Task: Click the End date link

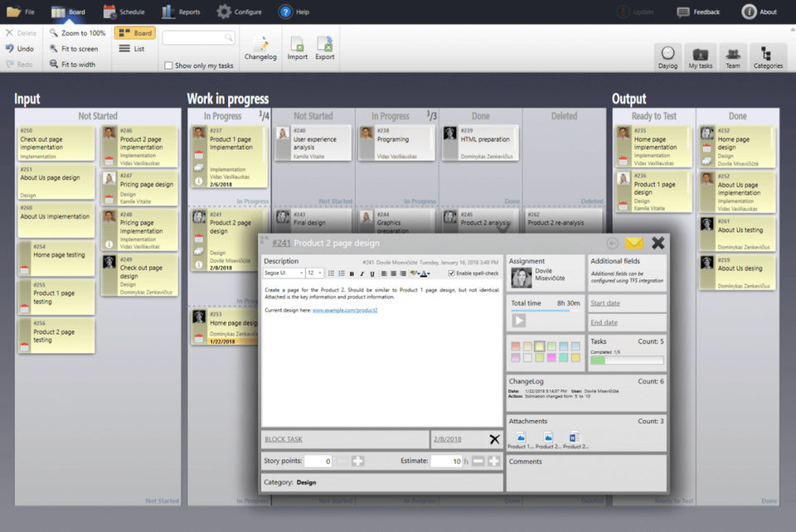Action: coord(604,322)
